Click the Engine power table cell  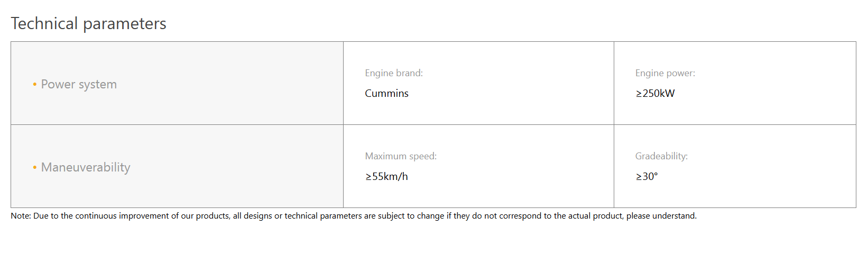click(x=735, y=83)
